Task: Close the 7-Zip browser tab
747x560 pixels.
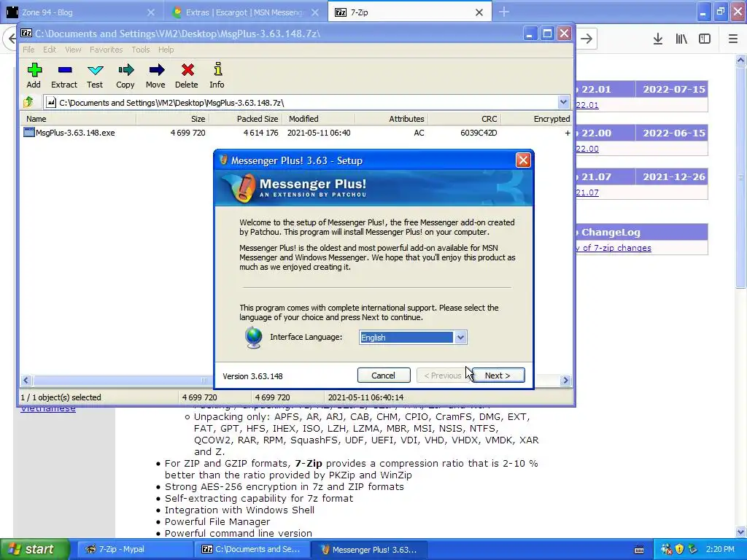Action: tap(479, 12)
